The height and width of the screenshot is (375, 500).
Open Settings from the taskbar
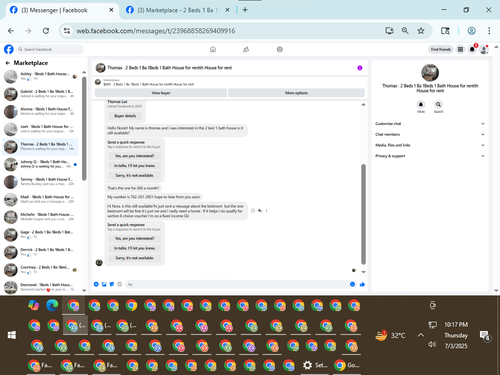tap(315, 365)
